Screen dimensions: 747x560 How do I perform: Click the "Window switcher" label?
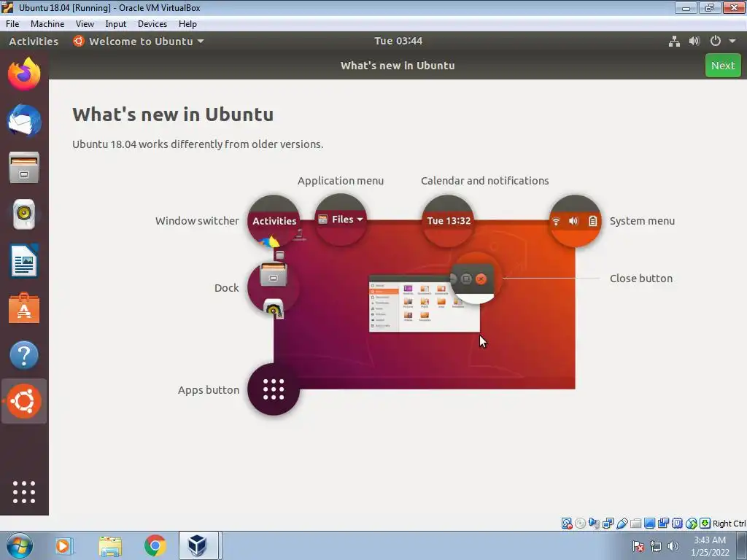click(x=197, y=221)
